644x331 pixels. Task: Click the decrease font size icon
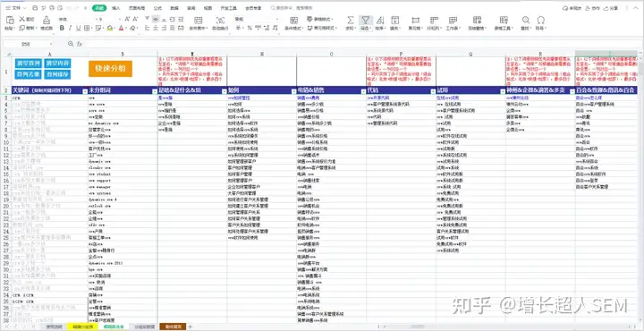coord(136,19)
